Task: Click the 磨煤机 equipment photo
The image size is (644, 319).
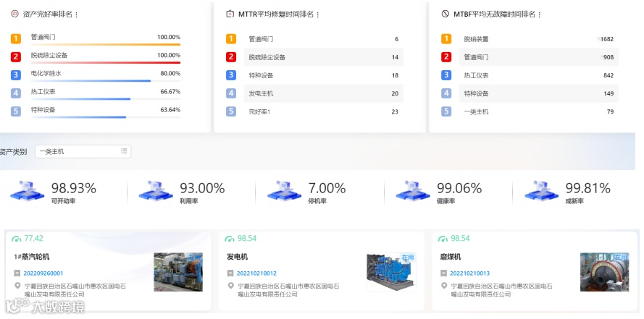Action: [605, 272]
